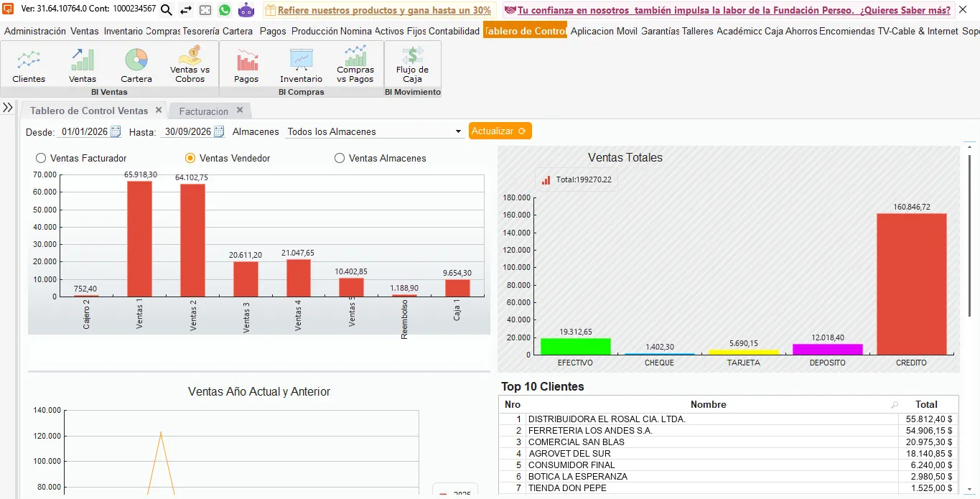980x499 pixels.
Task: Select TIENDA DON PEPE row
Action: click(729, 488)
